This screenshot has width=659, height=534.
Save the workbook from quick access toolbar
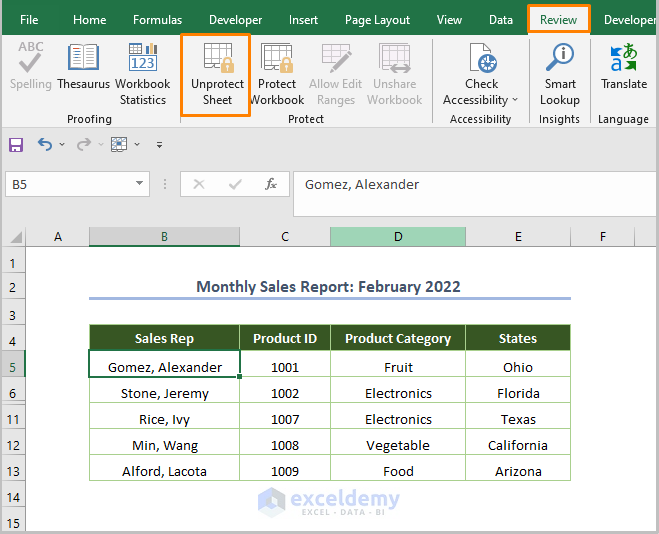[x=16, y=145]
